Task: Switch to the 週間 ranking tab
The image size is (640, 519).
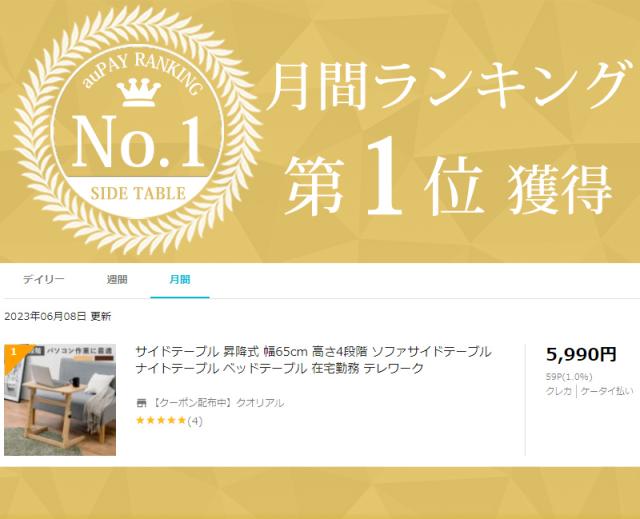Action: pyautogui.click(x=117, y=279)
